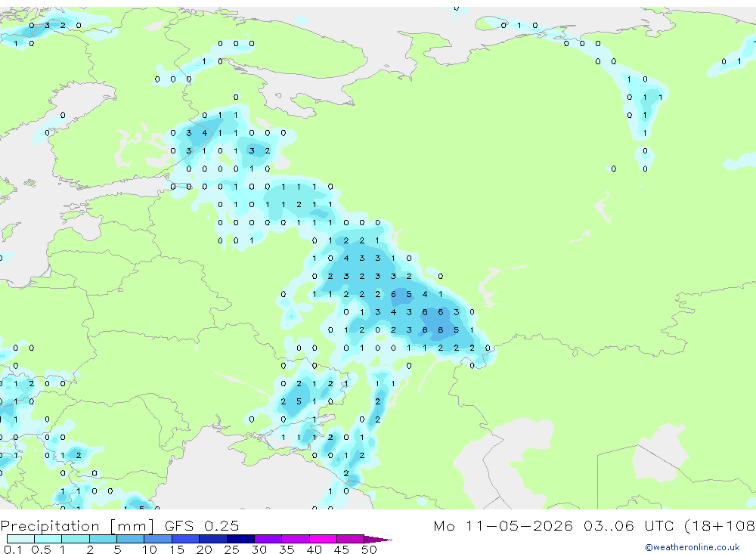Click the "30" legend label
The height and width of the screenshot is (554, 756).
pyautogui.click(x=259, y=549)
